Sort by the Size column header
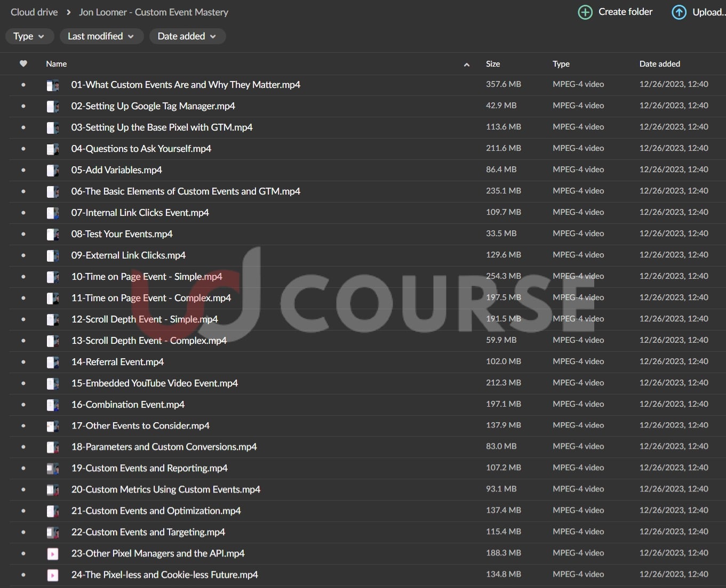The image size is (726, 588). coord(493,64)
